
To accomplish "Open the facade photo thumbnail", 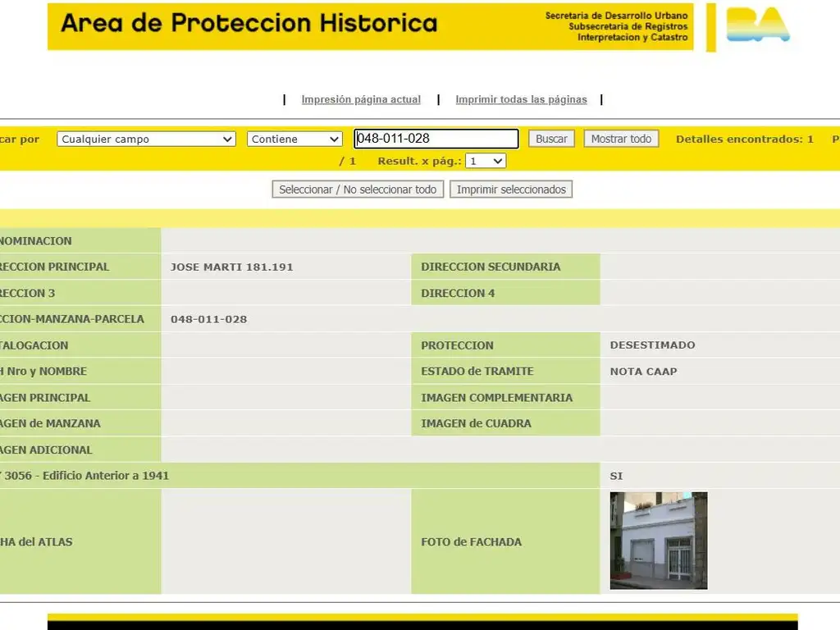I will click(x=658, y=541).
